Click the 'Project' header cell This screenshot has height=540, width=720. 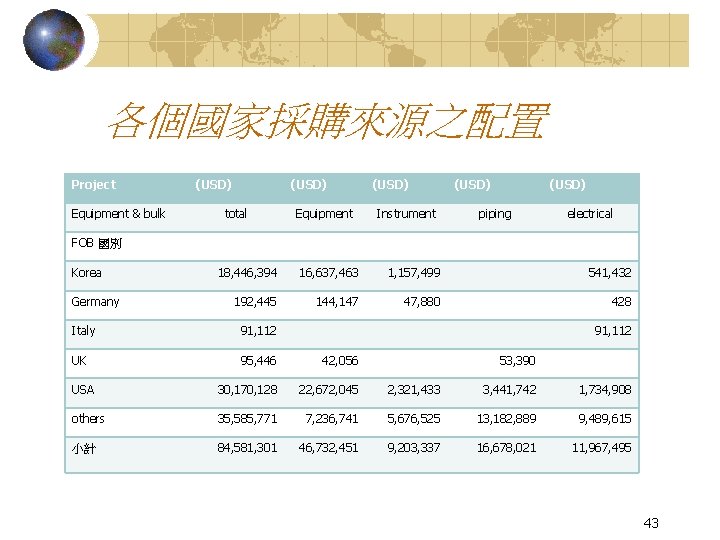[94, 185]
